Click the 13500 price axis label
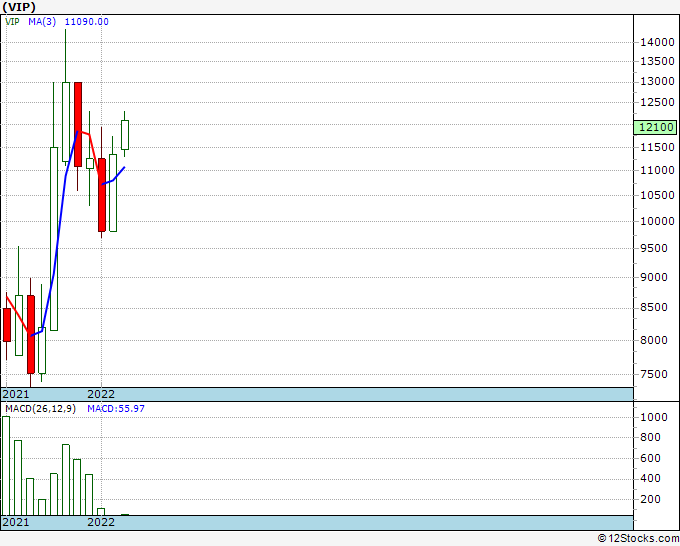Screen dimensions: 680x546 [x=657, y=61]
